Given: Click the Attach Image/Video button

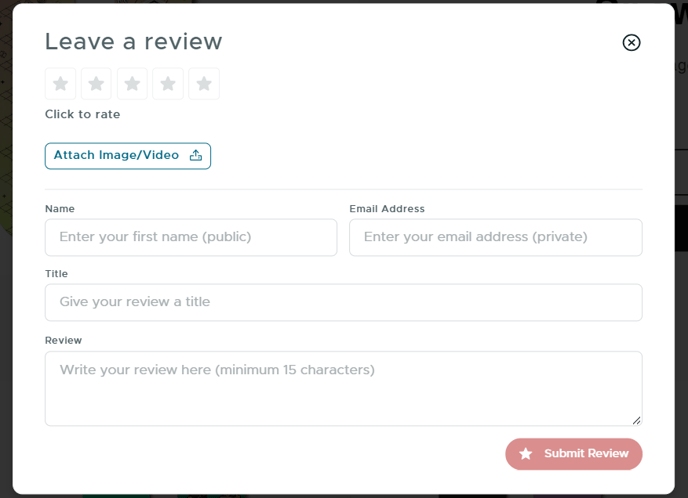Looking at the screenshot, I should pyautogui.click(x=128, y=156).
